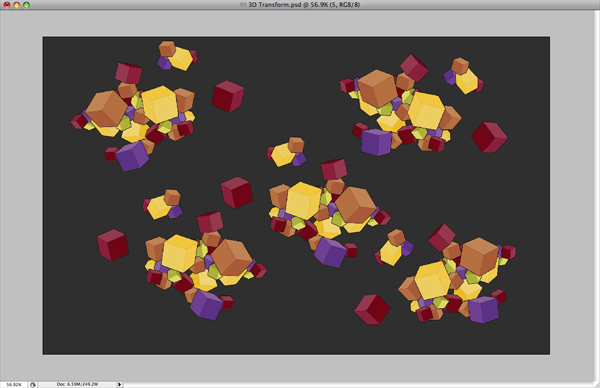Select the lone dark red cube nearest canvas right edge
600x388 pixels.
click(x=489, y=137)
